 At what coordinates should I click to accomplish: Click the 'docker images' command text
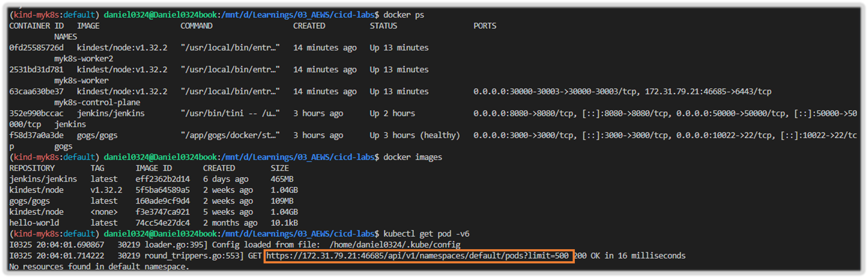[x=413, y=157]
